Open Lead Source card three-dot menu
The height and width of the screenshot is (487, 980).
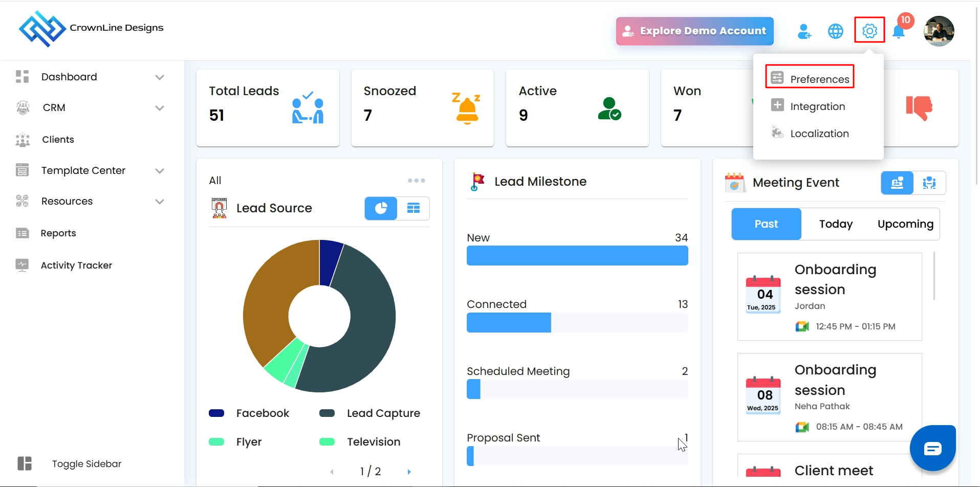(417, 181)
